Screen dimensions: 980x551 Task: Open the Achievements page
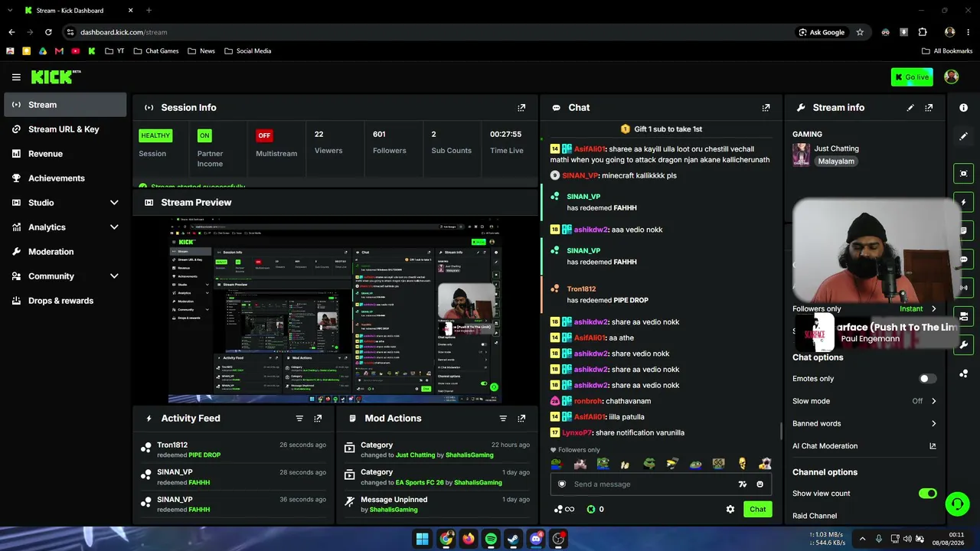(65, 178)
